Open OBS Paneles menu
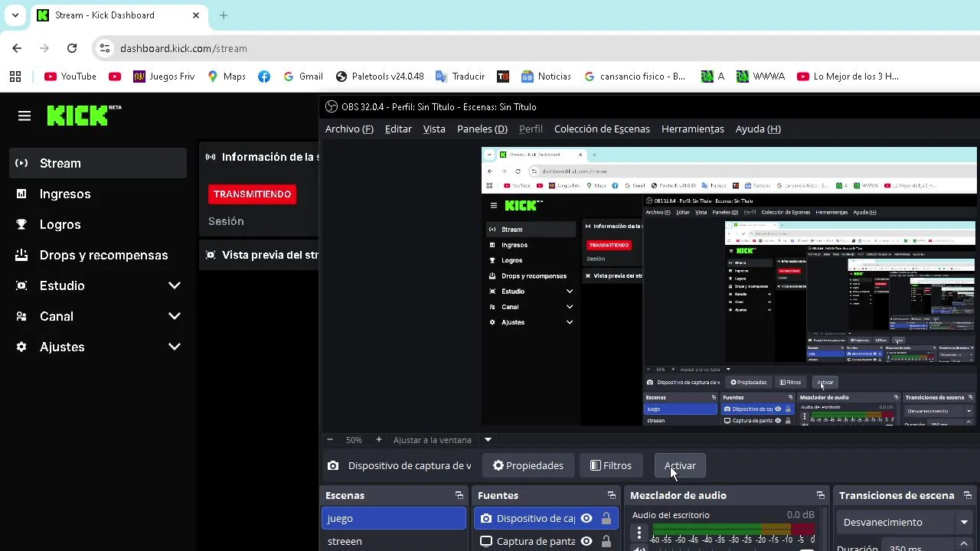The image size is (980, 551). coord(482,129)
